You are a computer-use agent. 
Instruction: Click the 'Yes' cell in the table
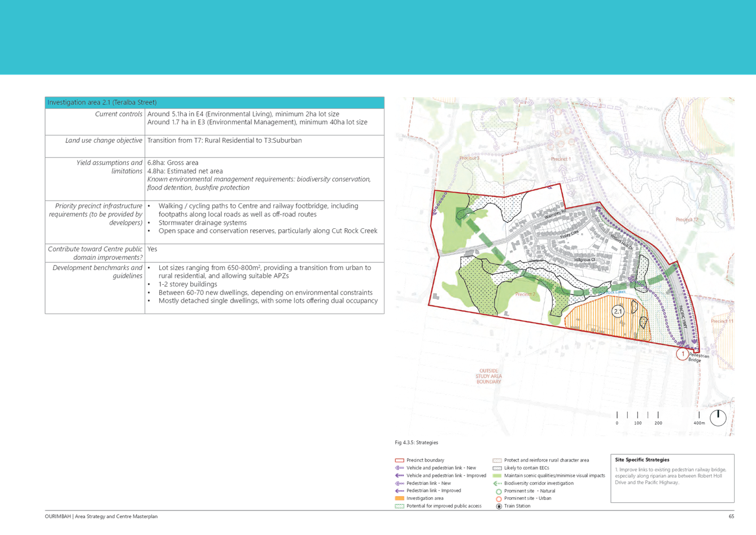pyautogui.click(x=152, y=249)
